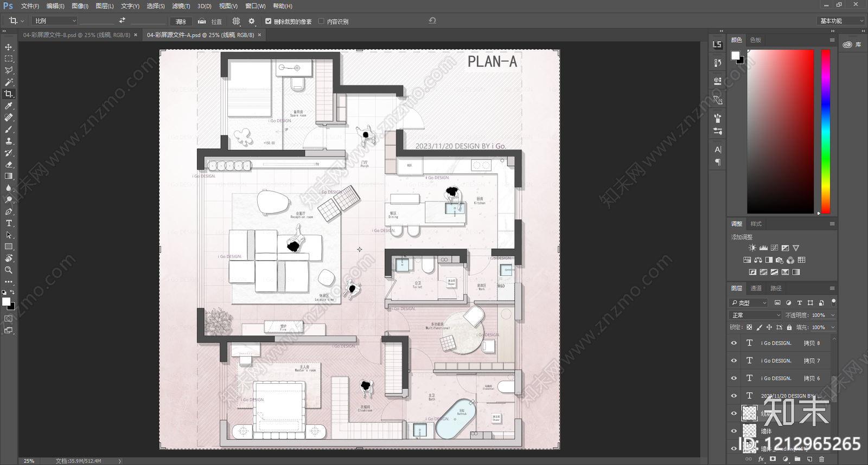The image size is (868, 465).
Task: Select the Eyedropper tool
Action: pyautogui.click(x=9, y=106)
